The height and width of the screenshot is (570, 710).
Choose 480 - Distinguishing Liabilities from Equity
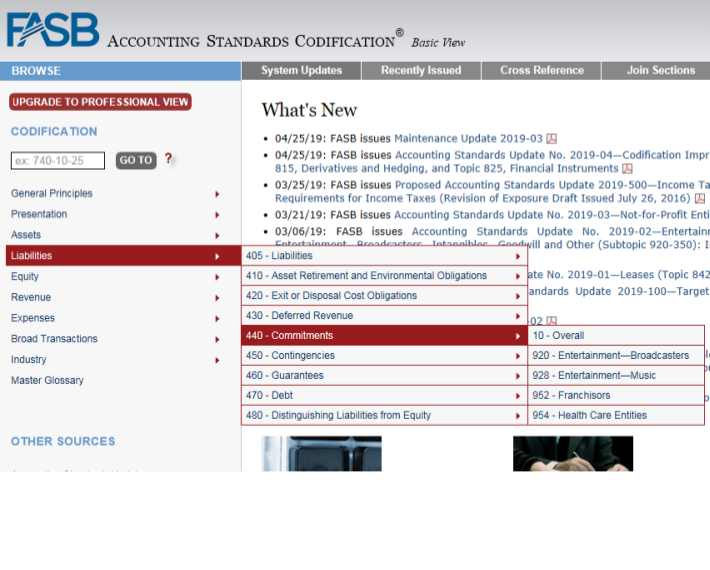pos(384,415)
